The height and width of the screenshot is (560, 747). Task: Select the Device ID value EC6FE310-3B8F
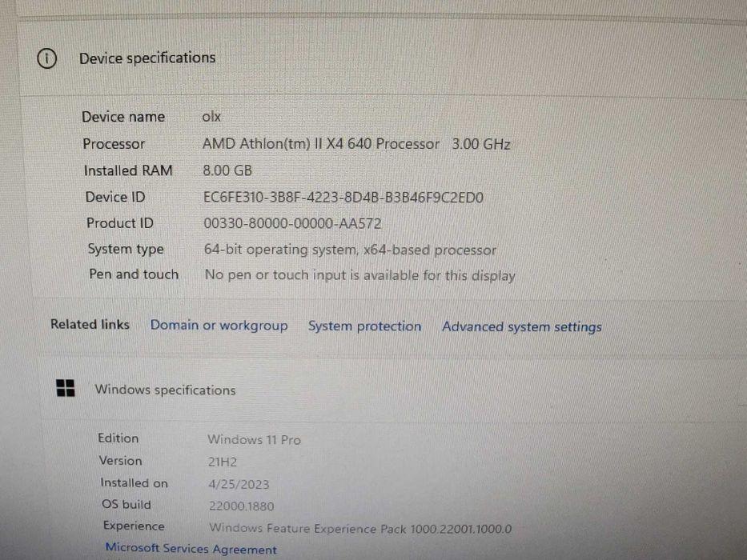(x=343, y=197)
